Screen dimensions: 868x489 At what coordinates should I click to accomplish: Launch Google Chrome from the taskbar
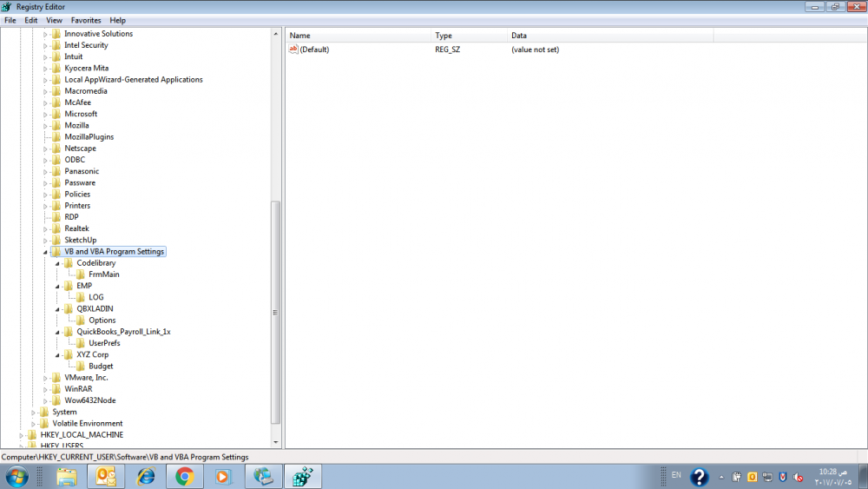pos(185,477)
